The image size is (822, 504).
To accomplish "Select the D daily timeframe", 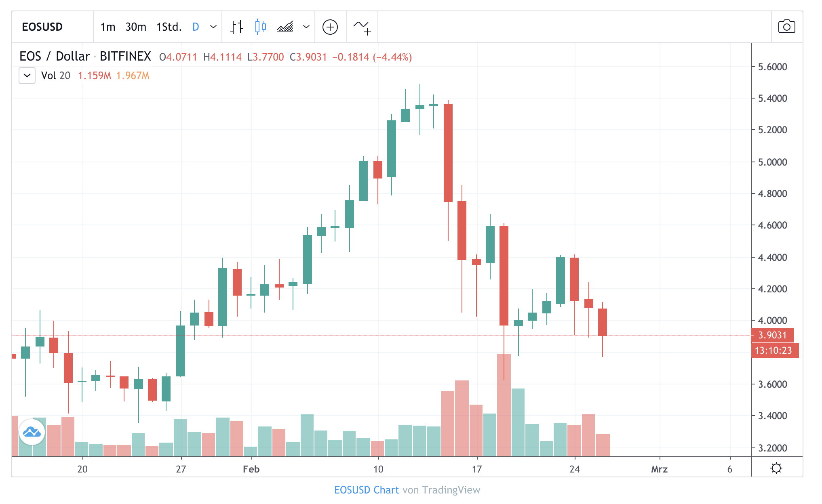I will tap(196, 27).
